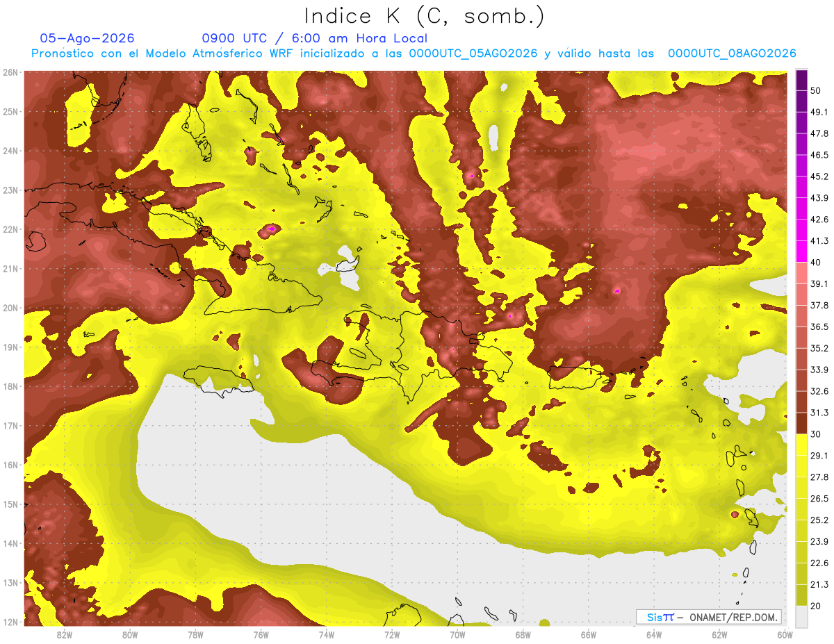The image size is (834, 644).
Task: Click the date label '05-Ago-2026'
Action: pos(88,38)
